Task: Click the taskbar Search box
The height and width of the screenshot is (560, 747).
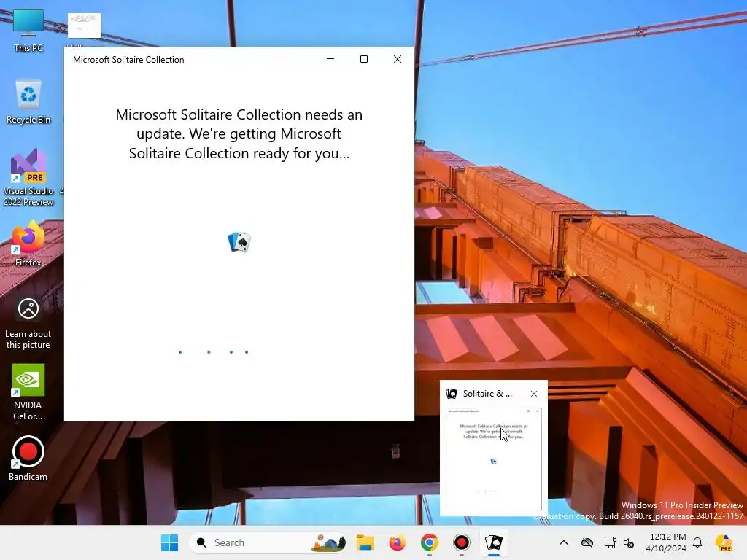Action: (x=268, y=542)
